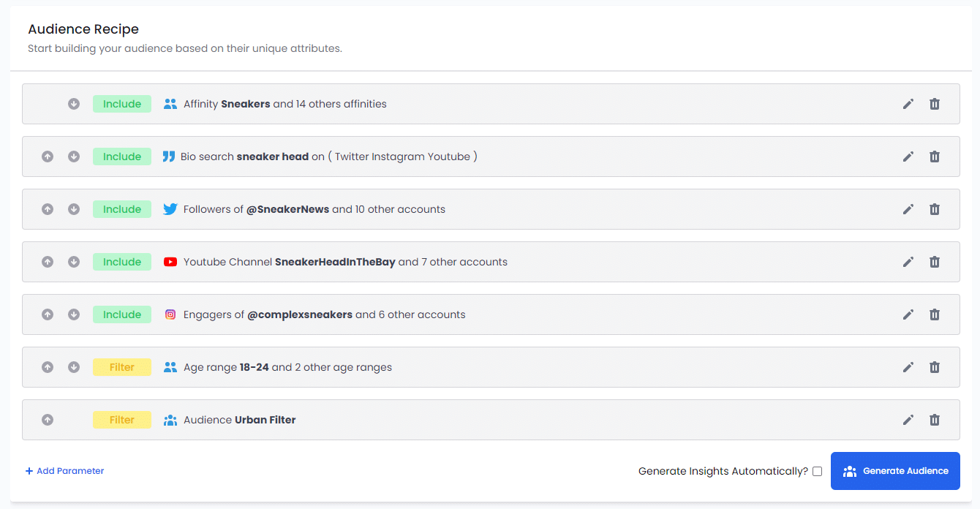
Task: Delete the Age range 18-24 filter
Action: [x=935, y=367]
